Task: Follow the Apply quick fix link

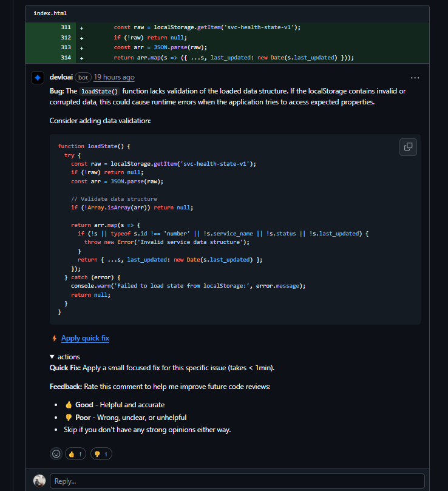Action: (x=85, y=338)
